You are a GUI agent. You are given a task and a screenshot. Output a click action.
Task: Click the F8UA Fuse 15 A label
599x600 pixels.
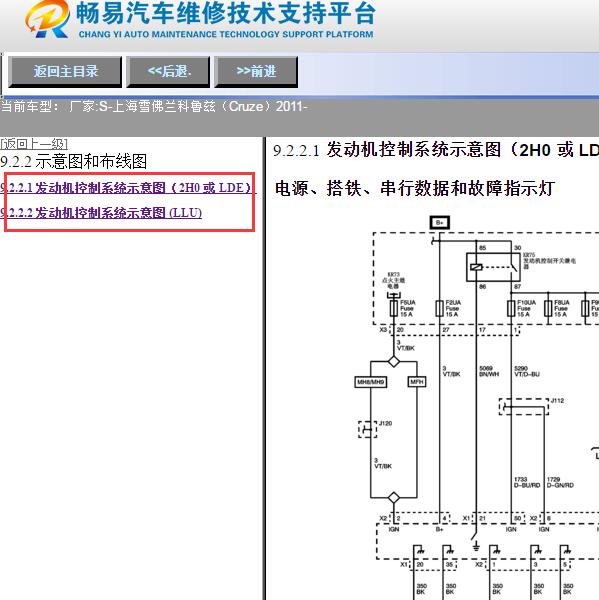[561, 308]
